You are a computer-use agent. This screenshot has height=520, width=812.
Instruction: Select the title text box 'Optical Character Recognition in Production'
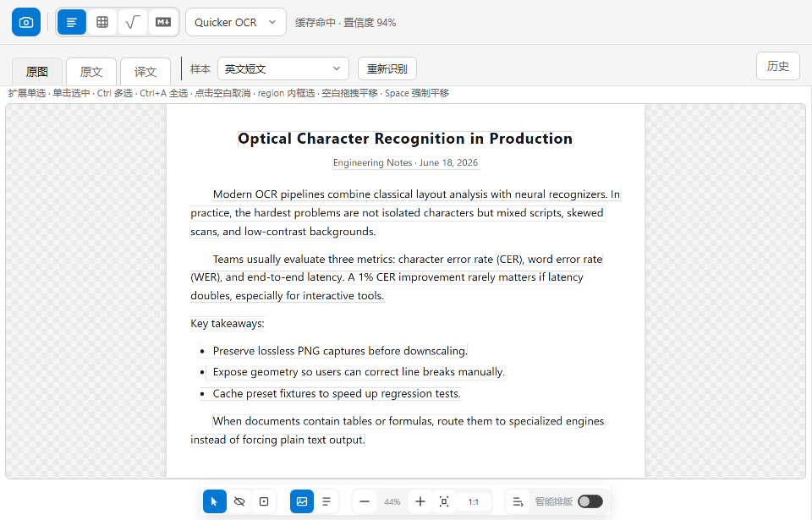click(405, 139)
